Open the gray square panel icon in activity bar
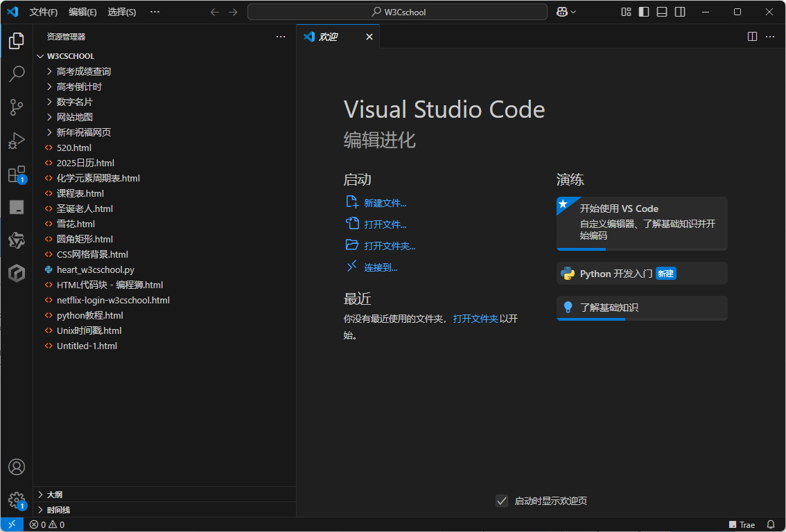Screen dimensions: 786x532 [17, 207]
